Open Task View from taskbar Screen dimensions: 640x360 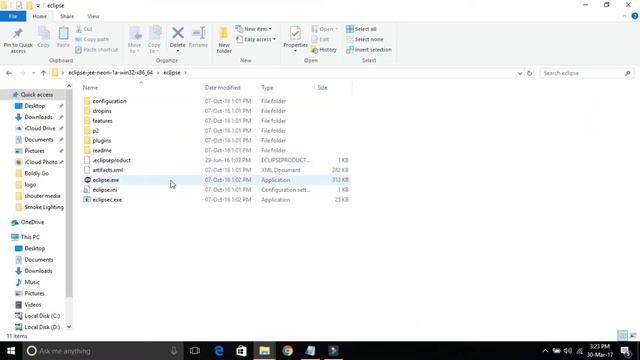[195, 351]
